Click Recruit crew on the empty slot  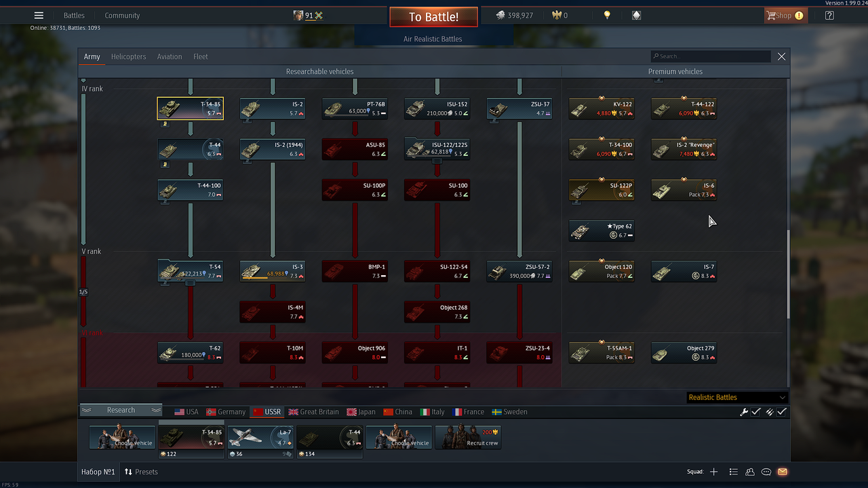click(468, 437)
